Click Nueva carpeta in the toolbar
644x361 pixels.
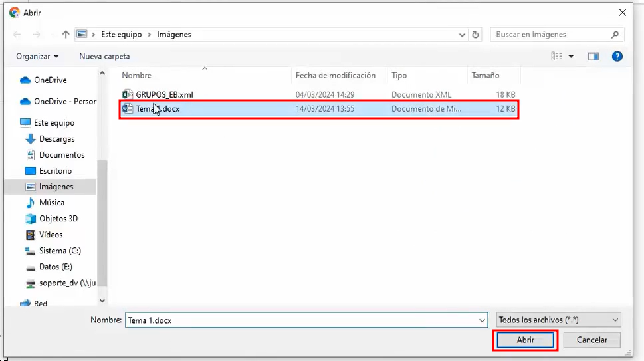coord(104,57)
